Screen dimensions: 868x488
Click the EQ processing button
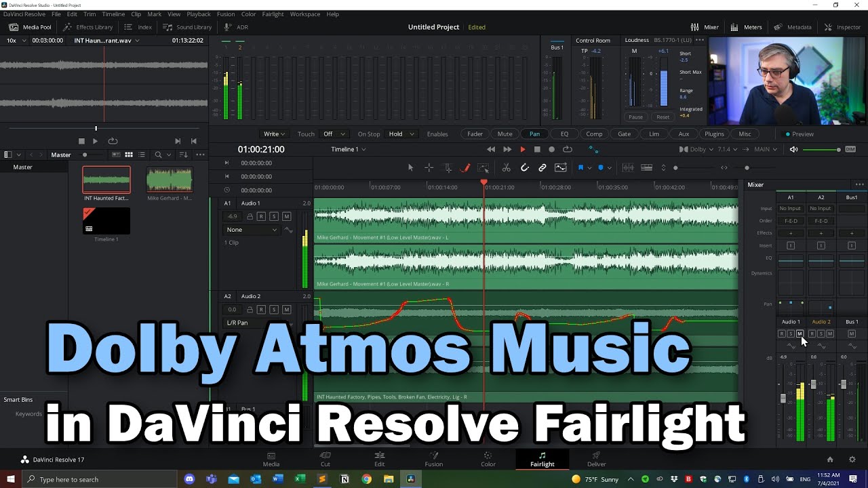pos(565,134)
